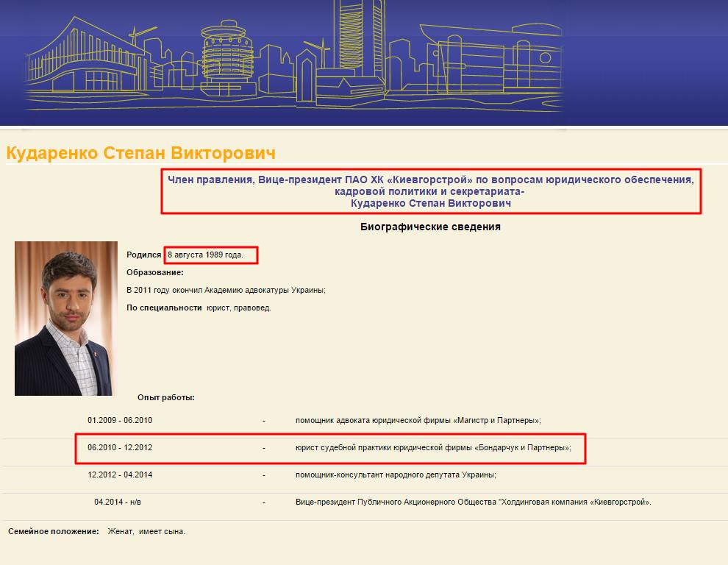Click the birth date '8 августа 1989 года.'

click(205, 255)
